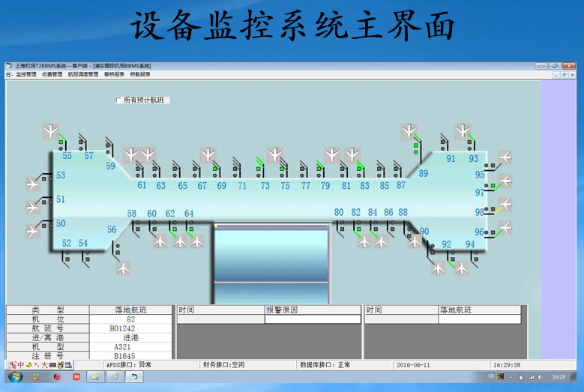Click the 落地航班 header in right table
584x392 pixels.
456,310
